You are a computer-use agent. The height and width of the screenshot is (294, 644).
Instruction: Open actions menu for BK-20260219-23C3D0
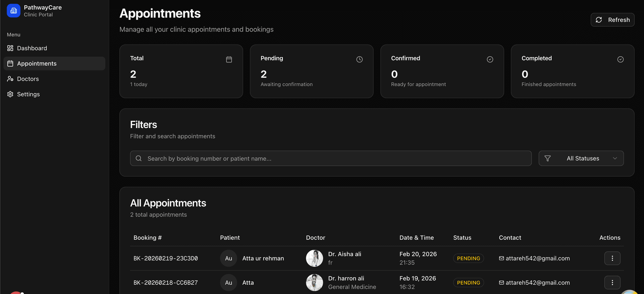[612, 258]
